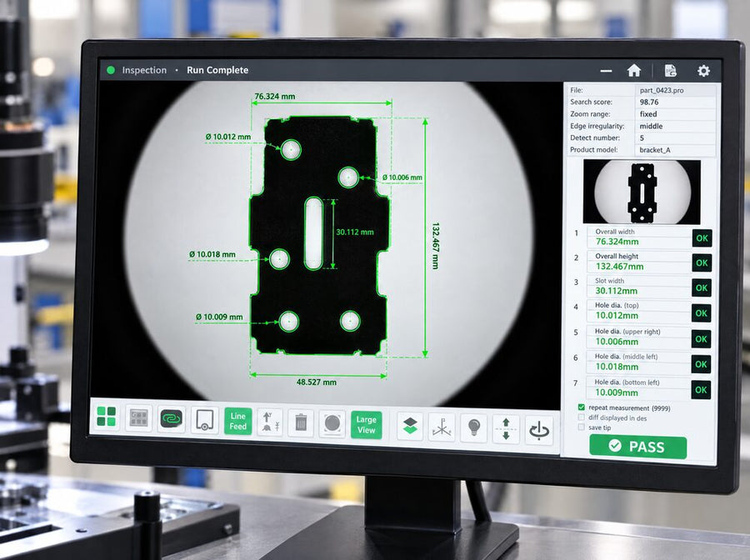Click the Ø 10.009 mm hole annotation
The image size is (750, 560).
click(219, 317)
